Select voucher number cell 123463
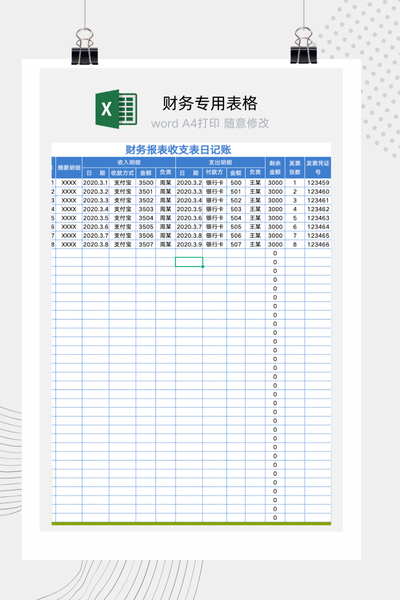The height and width of the screenshot is (600, 400). [x=318, y=218]
